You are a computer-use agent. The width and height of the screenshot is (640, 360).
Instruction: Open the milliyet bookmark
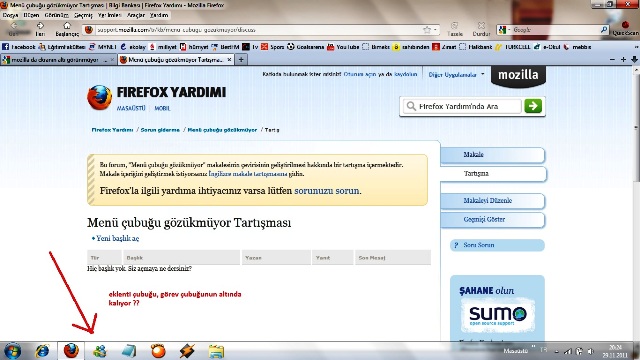[x=163, y=47]
